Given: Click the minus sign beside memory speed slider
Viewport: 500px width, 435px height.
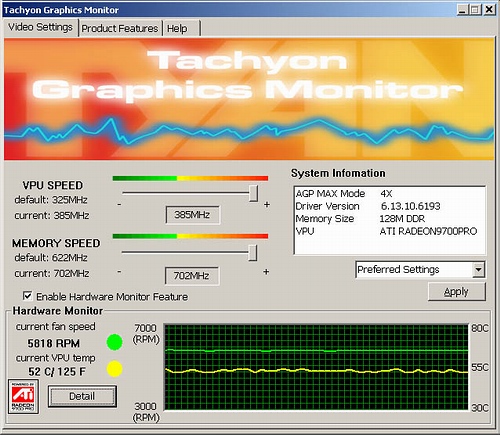Looking at the screenshot, I should pos(119,271).
